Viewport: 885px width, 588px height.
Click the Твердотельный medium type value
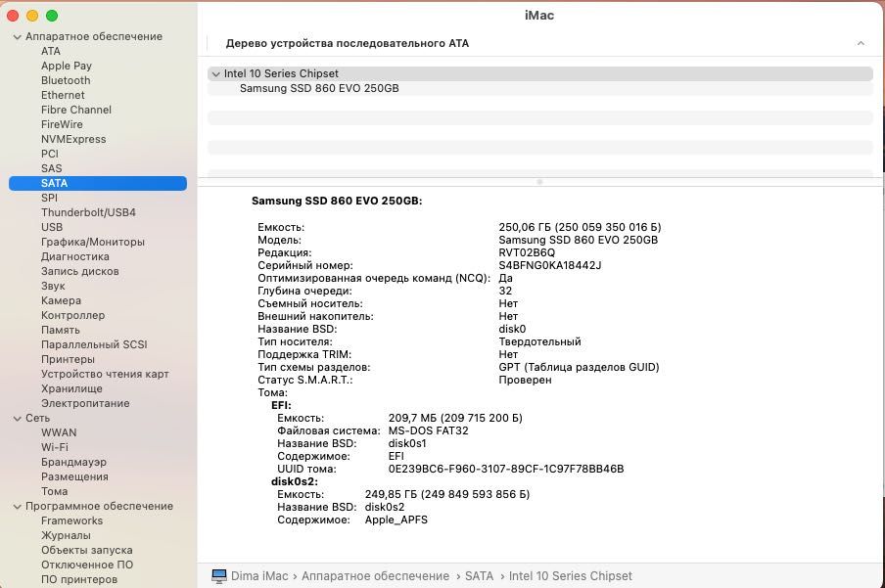539,342
